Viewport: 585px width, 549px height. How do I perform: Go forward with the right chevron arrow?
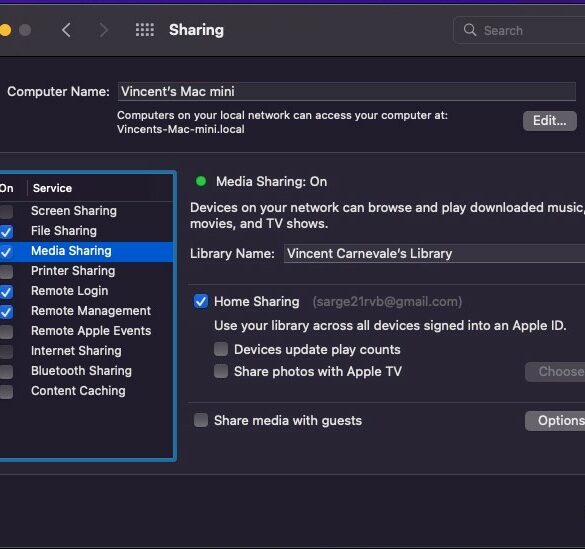click(x=104, y=30)
